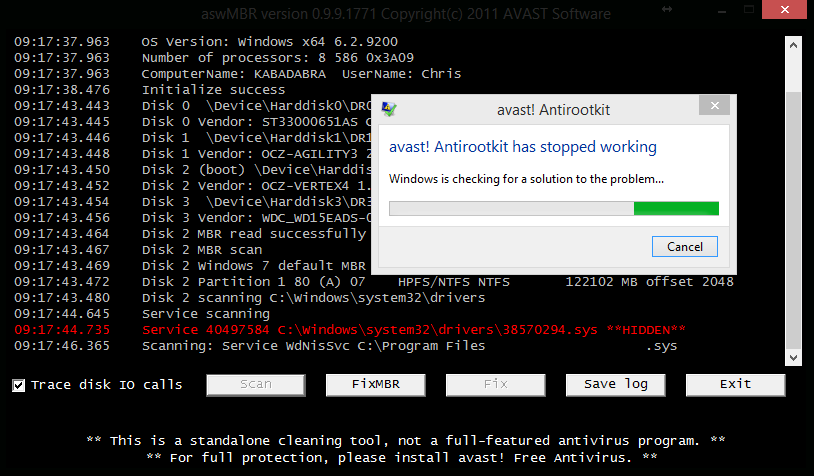Click the log scrollbar up arrow

coord(793,45)
